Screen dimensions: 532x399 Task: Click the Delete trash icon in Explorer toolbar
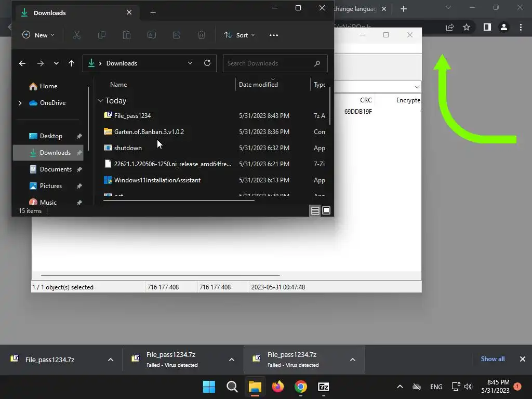coord(202,35)
